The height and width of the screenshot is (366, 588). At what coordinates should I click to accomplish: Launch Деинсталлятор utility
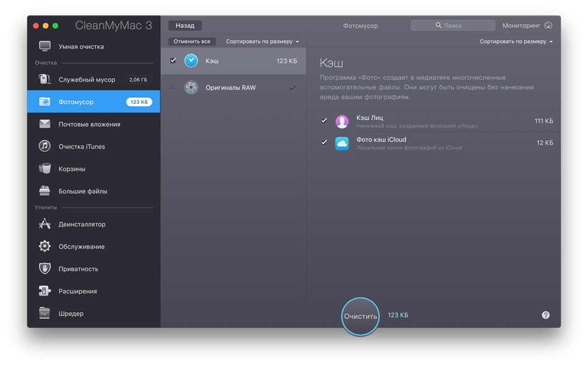(93, 224)
